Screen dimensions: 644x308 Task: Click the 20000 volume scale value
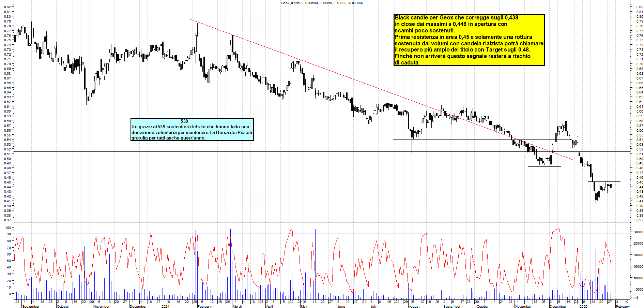click(x=638, y=255)
